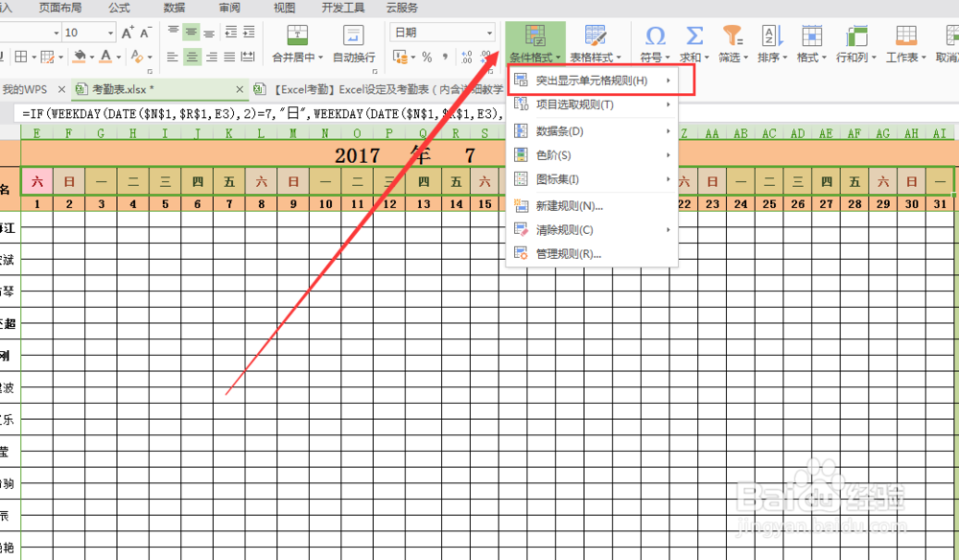Viewport: 959px width, 560px height.
Task: Choose 管理规则(R)... from the menu
Action: tap(592, 254)
